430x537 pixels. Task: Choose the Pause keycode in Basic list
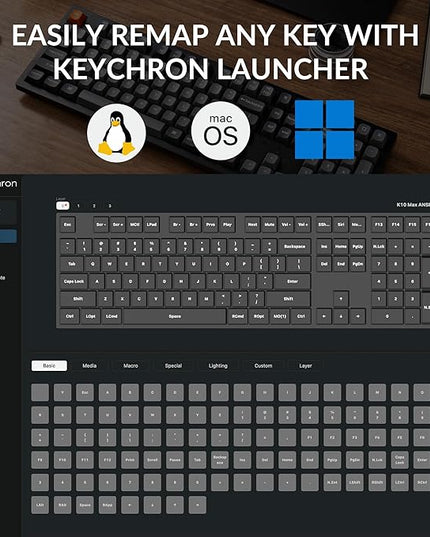(x=175, y=460)
